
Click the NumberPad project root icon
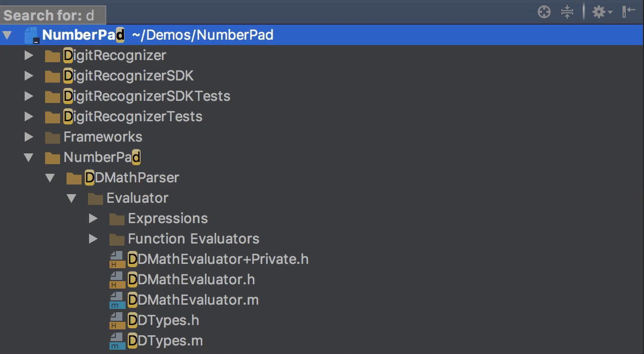point(32,35)
